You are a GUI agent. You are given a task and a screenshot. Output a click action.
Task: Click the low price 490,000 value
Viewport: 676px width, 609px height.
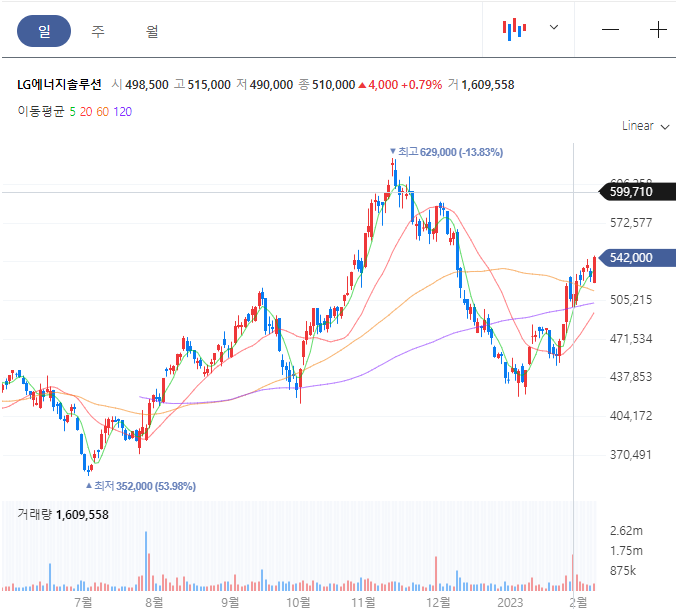[272, 84]
